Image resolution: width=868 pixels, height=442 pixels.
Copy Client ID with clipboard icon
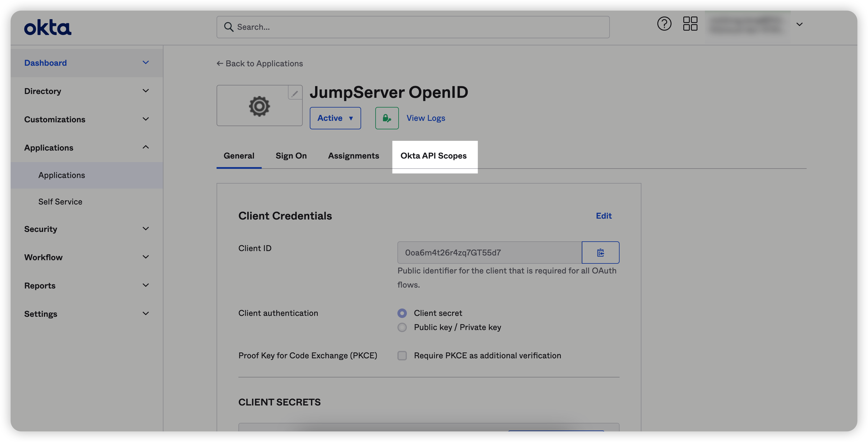pos(600,253)
